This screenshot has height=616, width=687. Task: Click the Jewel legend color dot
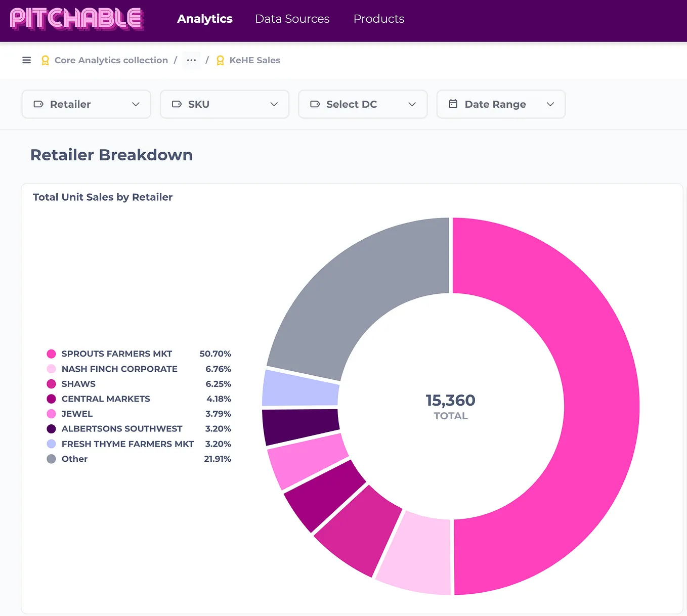click(x=51, y=414)
